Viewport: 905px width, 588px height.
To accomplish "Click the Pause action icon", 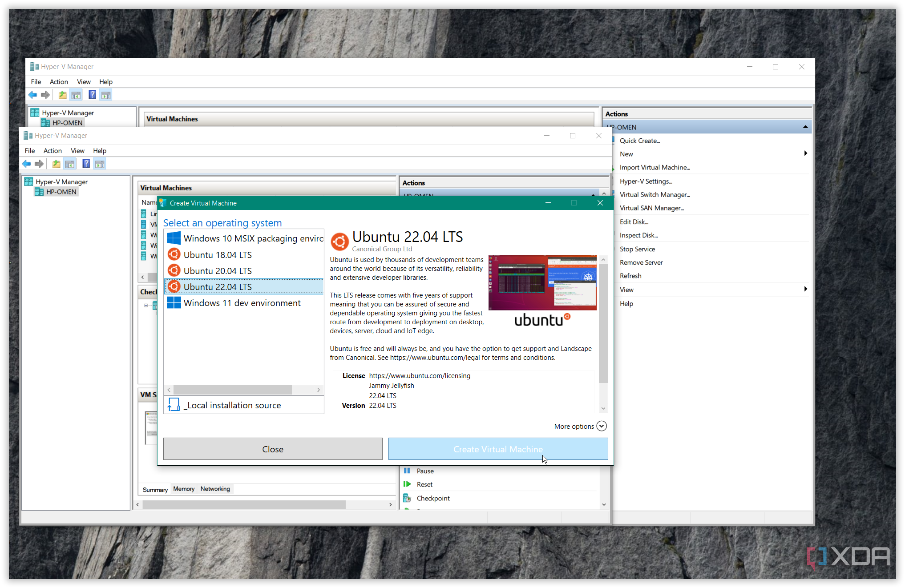I will coord(407,471).
